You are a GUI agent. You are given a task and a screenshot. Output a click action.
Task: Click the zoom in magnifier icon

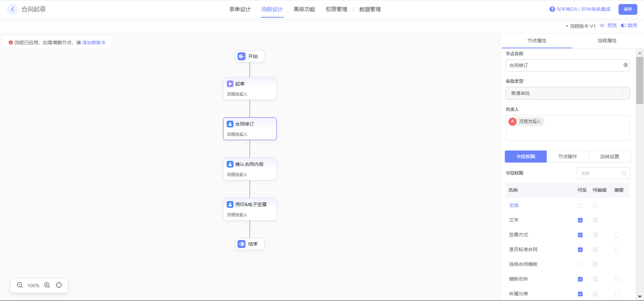(47, 285)
